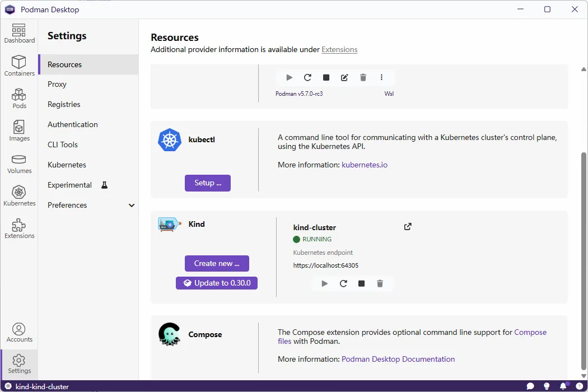Delete the Podman machine with the trash icon
Screen dimensions: 588x392
click(x=363, y=77)
